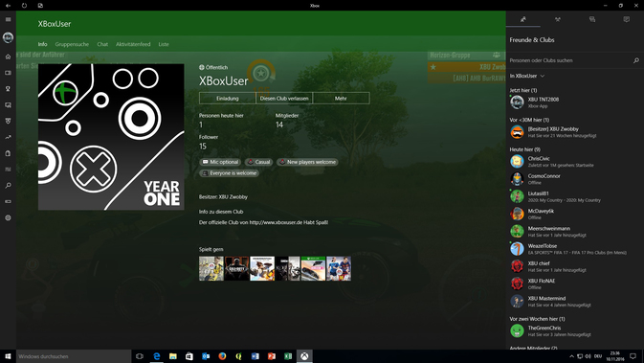Click the Einladung button
The height and width of the screenshot is (363, 644).
point(228,99)
